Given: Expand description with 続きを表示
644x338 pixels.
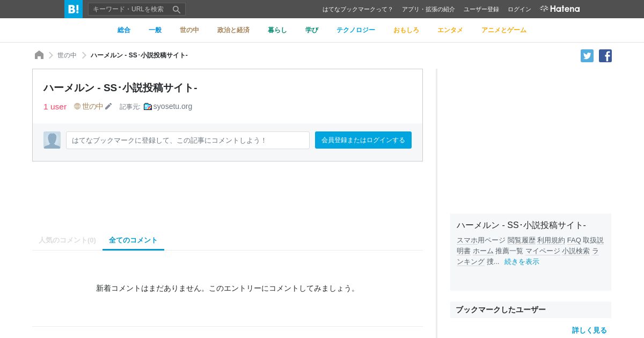Looking at the screenshot, I should pos(522,262).
